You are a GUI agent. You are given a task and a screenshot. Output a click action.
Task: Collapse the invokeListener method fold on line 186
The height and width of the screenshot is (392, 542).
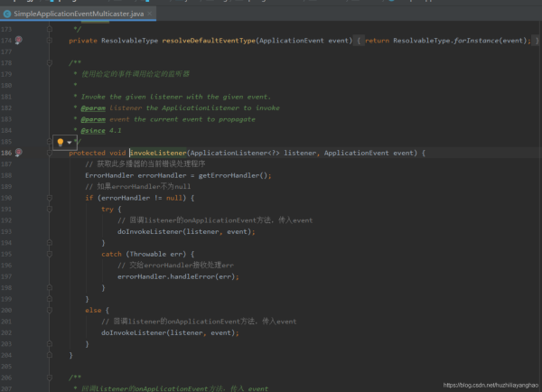50,153
